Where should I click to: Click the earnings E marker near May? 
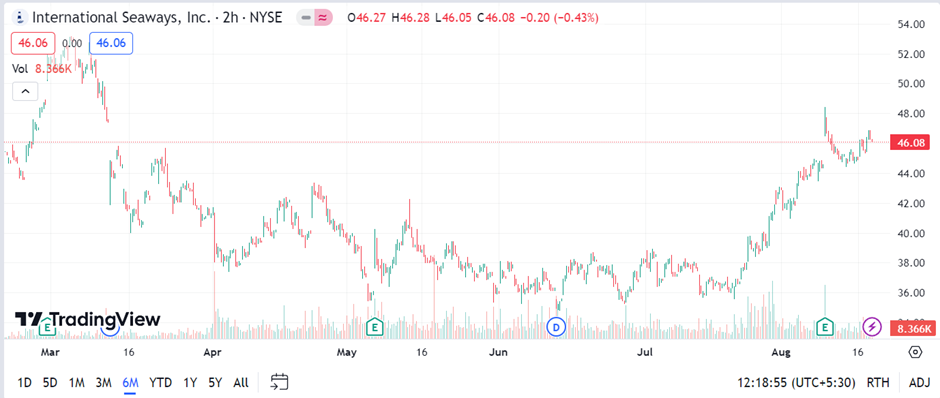(x=375, y=327)
